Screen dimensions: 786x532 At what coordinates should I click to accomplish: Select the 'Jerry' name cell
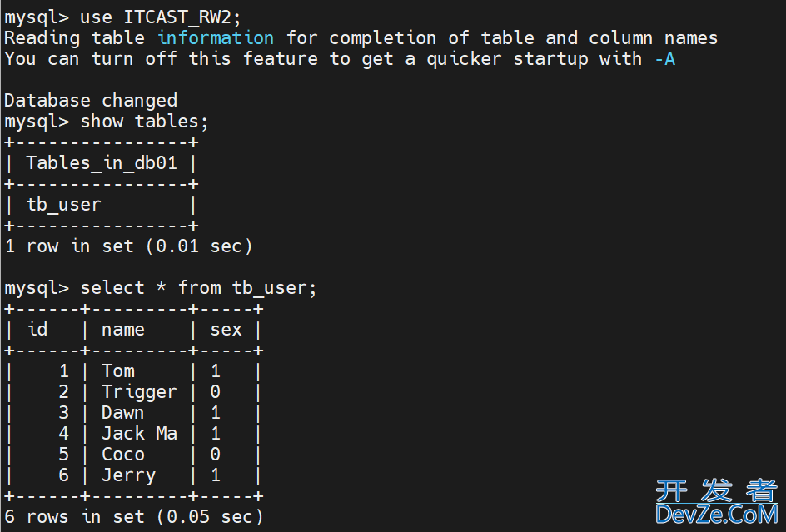[129, 475]
